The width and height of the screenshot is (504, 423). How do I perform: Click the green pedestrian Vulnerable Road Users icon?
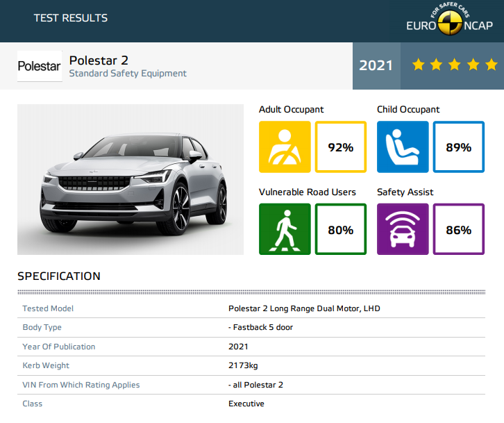285,229
